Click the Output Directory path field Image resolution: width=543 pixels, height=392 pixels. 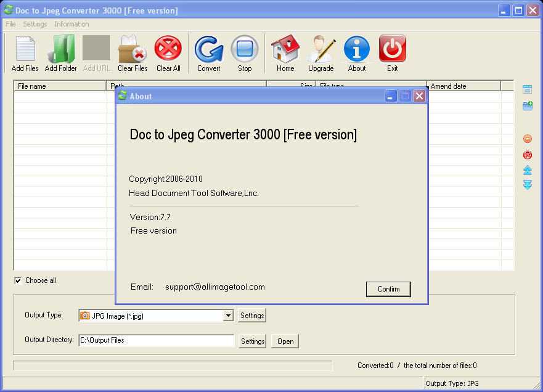pyautogui.click(x=157, y=340)
